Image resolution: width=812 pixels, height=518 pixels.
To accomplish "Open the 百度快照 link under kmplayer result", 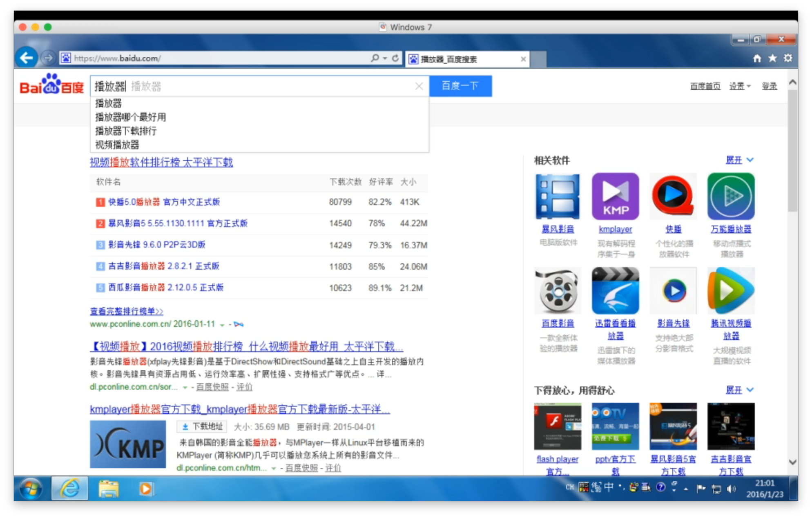I will click(301, 469).
